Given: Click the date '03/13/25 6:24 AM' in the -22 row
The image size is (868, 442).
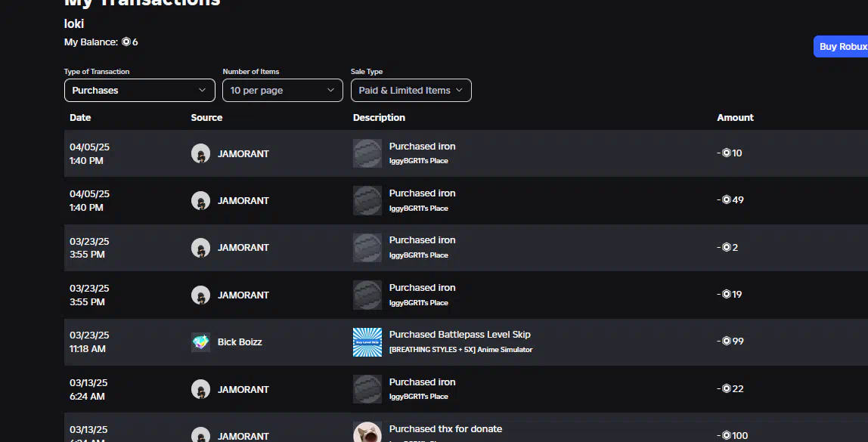Looking at the screenshot, I should coord(88,389).
